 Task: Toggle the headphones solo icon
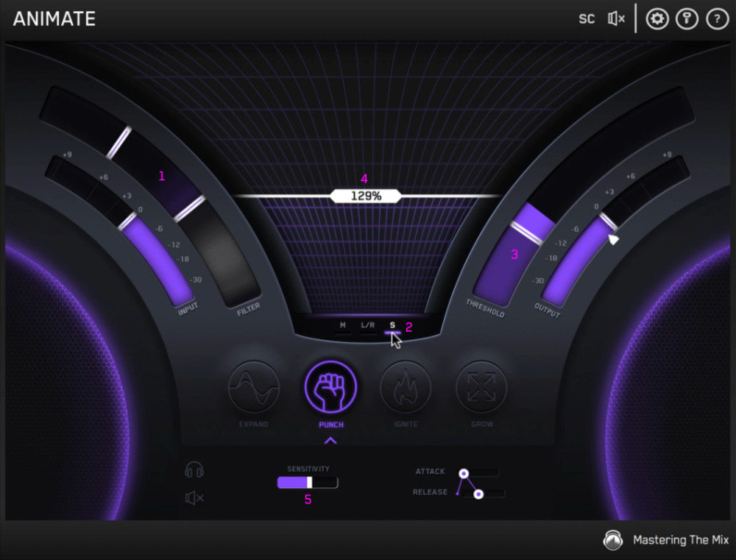click(x=194, y=469)
